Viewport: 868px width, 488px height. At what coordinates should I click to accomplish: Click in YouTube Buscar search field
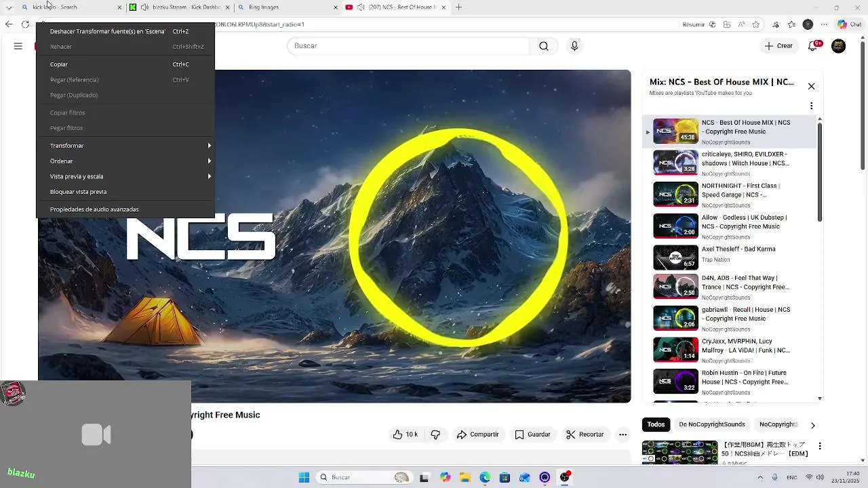[408, 46]
